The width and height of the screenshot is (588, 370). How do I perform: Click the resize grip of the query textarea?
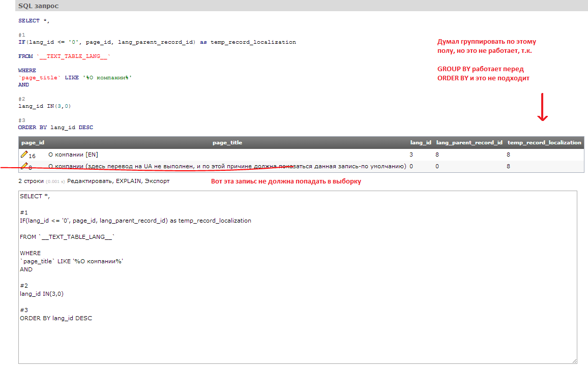(x=574, y=360)
